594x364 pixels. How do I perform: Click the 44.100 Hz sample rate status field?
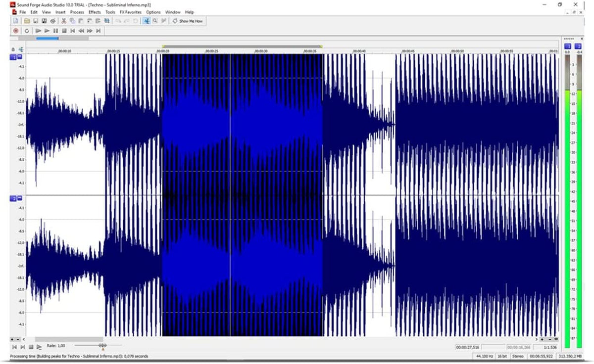click(x=485, y=356)
